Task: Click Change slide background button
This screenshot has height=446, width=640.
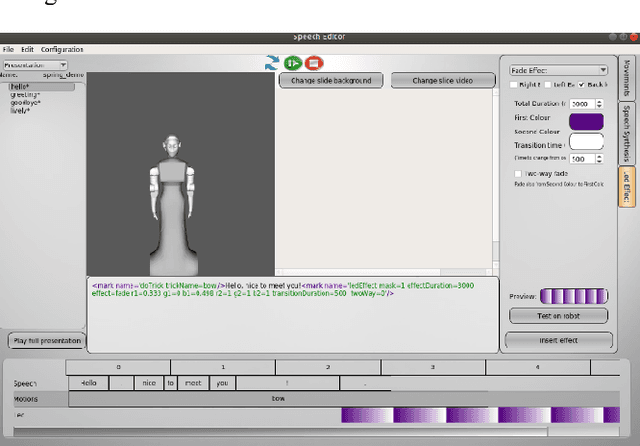Action: [331, 80]
